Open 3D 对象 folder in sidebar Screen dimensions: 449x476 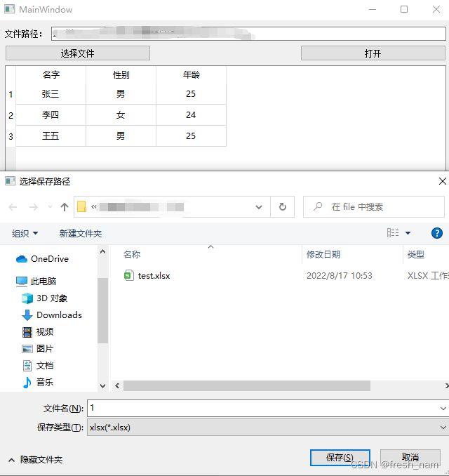pyautogui.click(x=45, y=298)
